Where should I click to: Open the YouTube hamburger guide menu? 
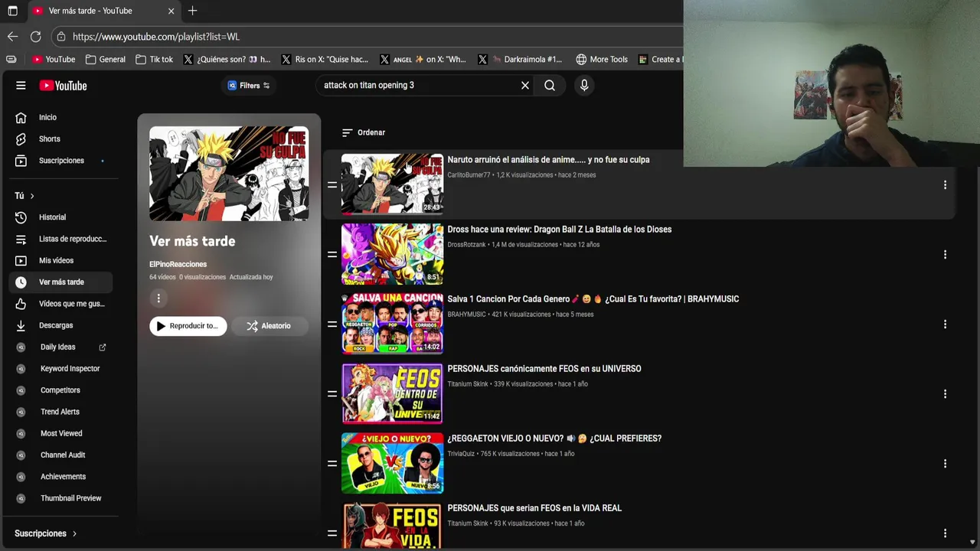pyautogui.click(x=21, y=86)
